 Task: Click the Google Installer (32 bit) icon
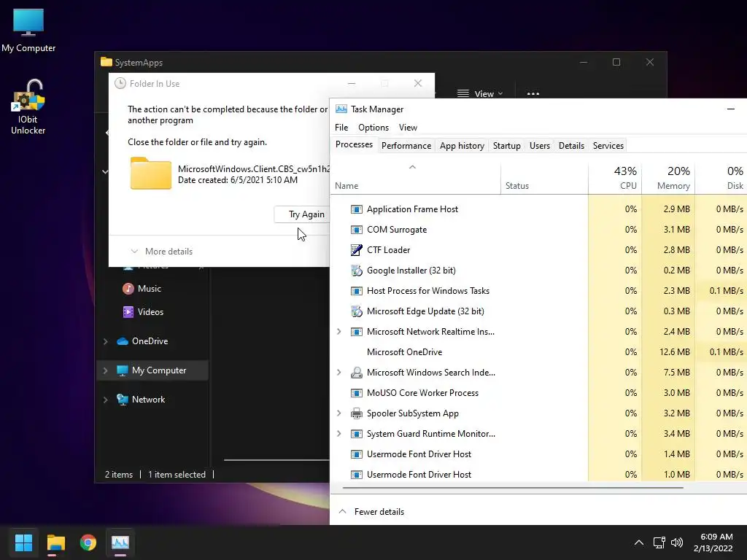(x=356, y=271)
